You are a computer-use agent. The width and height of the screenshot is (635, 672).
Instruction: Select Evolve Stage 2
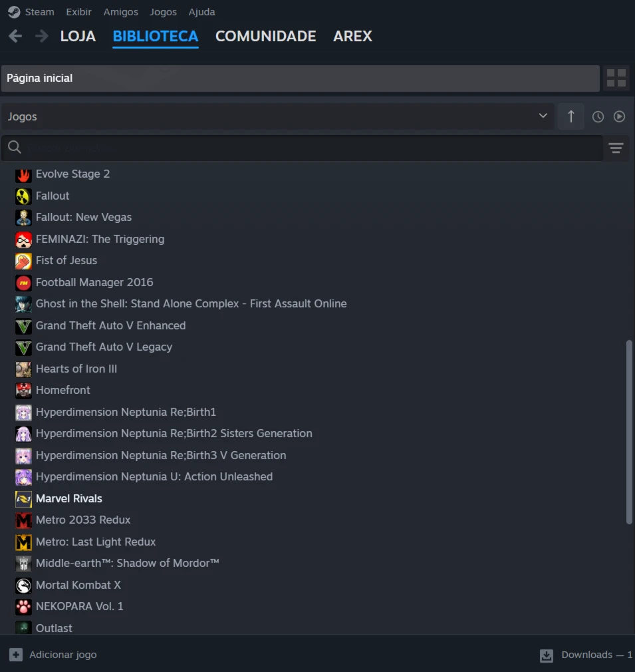(x=72, y=174)
